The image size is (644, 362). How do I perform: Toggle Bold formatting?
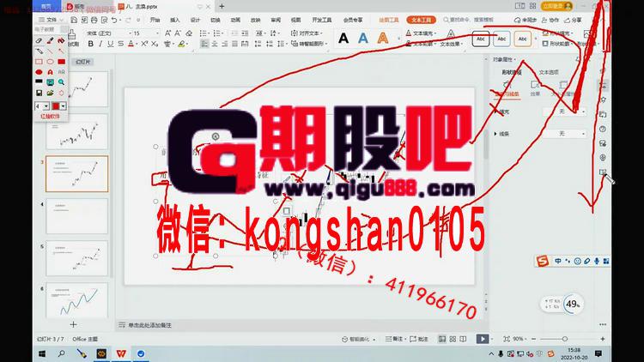pos(90,44)
